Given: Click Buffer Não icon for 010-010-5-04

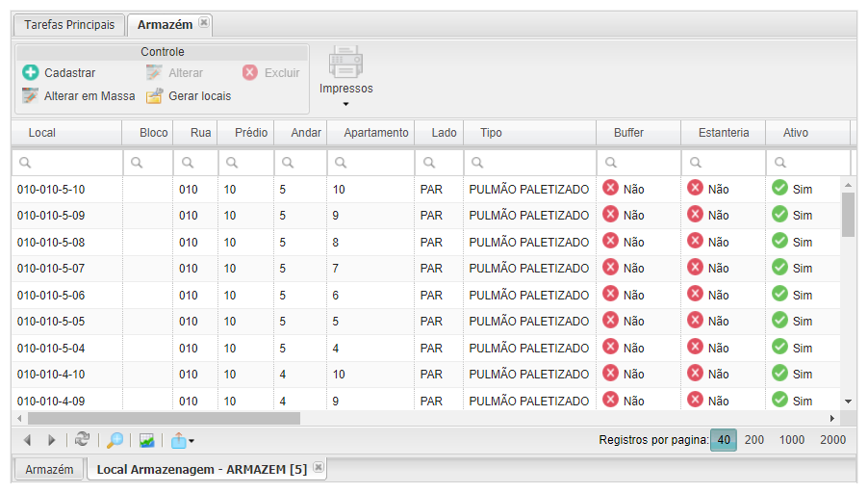Looking at the screenshot, I should pyautogui.click(x=611, y=348).
